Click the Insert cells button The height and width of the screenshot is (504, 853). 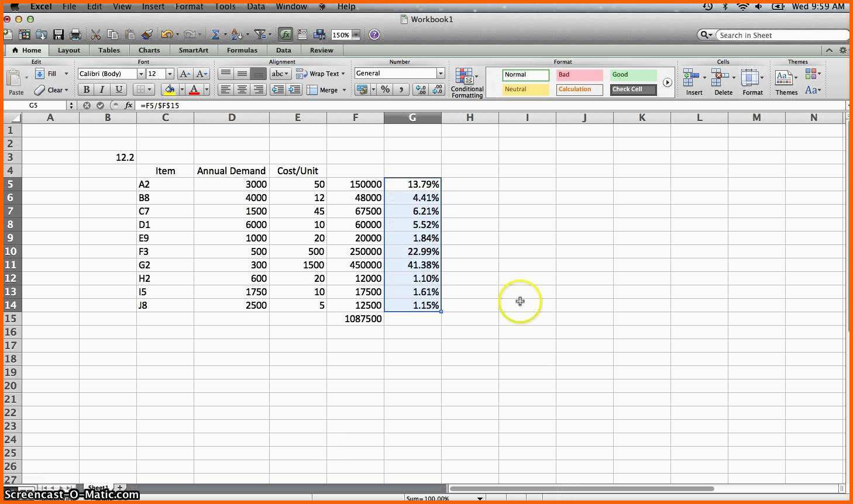pos(694,82)
